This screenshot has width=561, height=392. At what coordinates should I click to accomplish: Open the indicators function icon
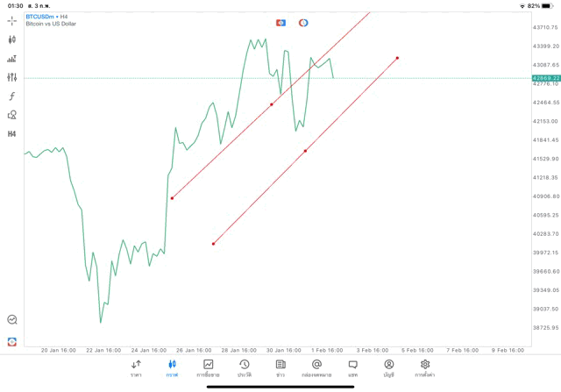[12, 96]
